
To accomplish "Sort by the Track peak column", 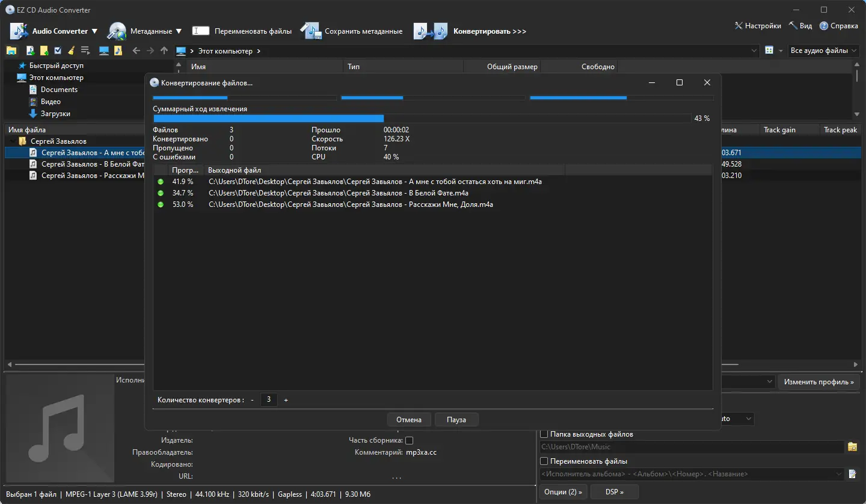I will tap(840, 130).
